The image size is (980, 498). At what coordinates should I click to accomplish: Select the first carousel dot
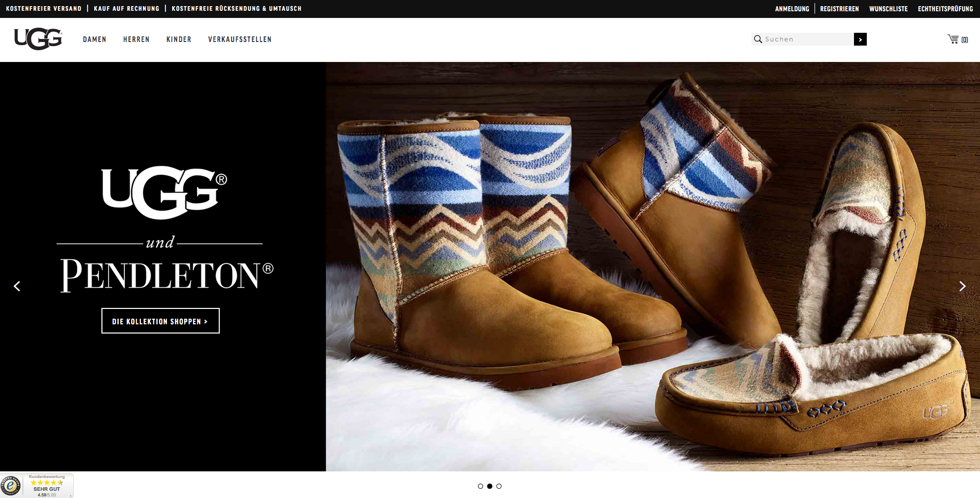[481, 486]
